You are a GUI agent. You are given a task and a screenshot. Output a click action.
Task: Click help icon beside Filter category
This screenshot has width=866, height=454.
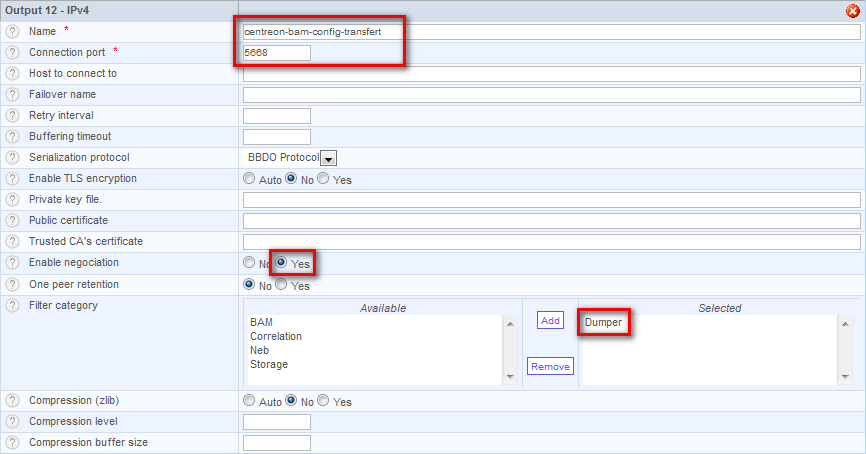[13, 306]
